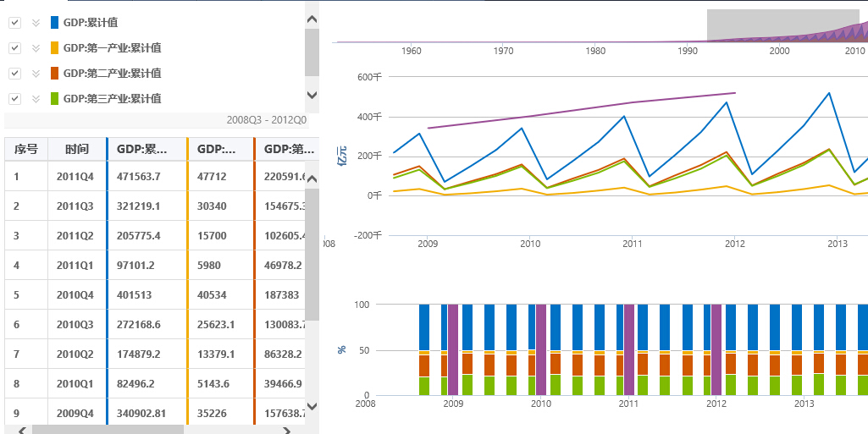Click the table horizontal scroll-right arrow

point(286,430)
